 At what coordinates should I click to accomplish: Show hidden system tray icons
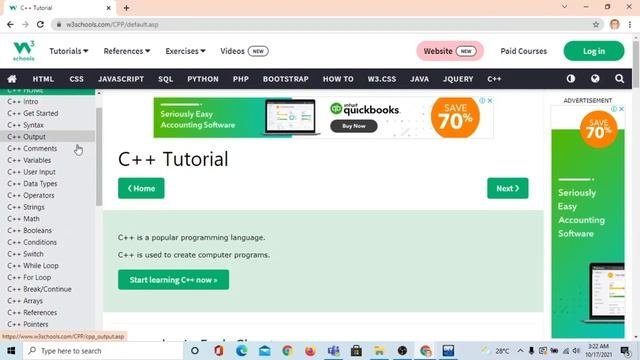[520, 351]
